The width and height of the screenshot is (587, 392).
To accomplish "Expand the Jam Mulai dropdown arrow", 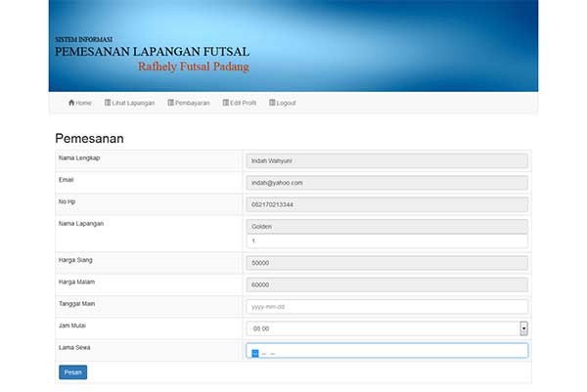I will tap(523, 328).
